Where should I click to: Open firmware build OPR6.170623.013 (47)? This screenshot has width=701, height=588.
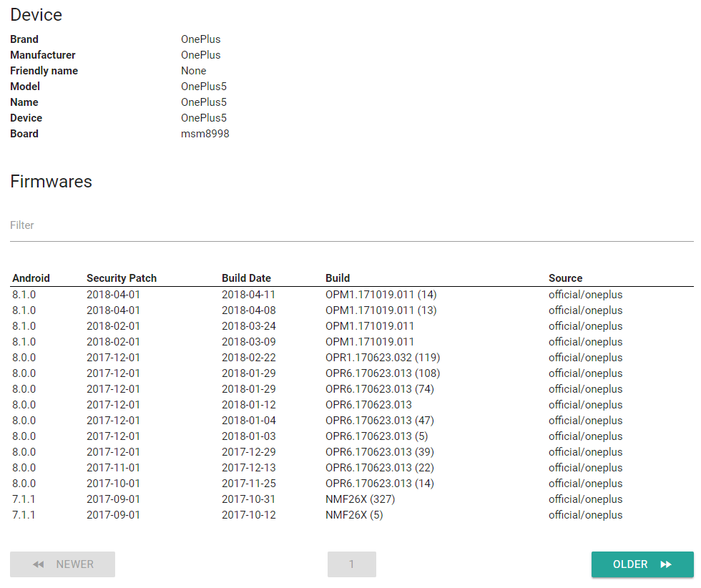(x=379, y=421)
